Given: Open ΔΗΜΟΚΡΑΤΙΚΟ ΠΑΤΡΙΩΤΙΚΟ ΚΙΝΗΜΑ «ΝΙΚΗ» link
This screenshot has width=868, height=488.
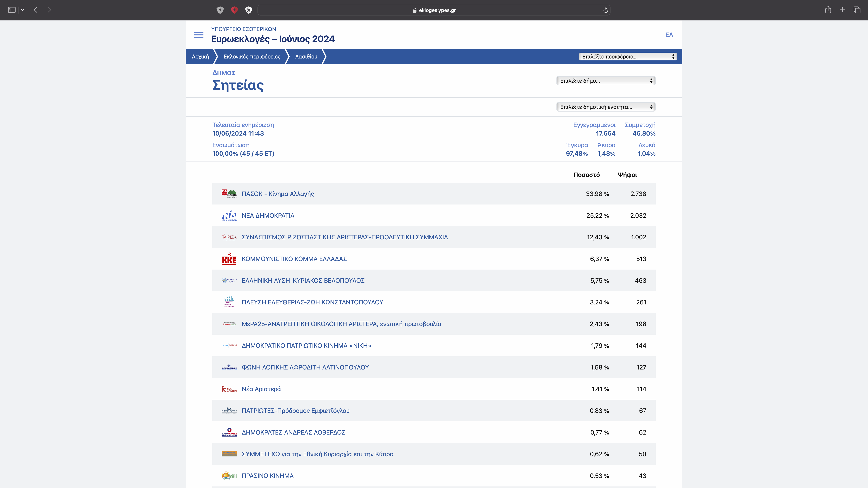Looking at the screenshot, I should 306,345.
